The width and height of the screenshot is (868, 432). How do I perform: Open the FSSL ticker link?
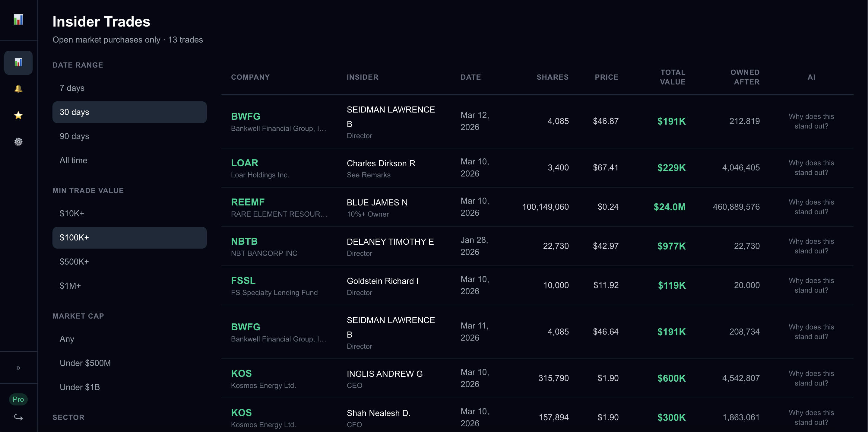point(243,280)
